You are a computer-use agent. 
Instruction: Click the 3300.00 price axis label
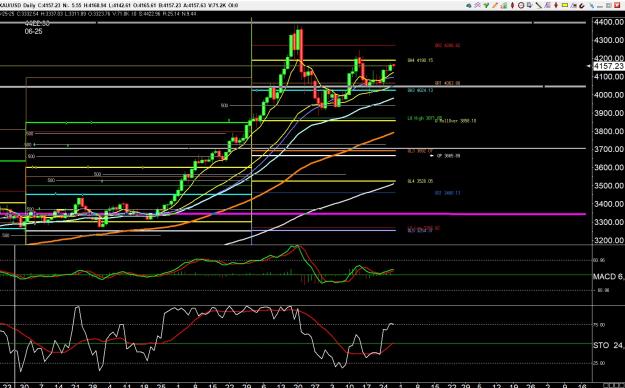(609, 222)
